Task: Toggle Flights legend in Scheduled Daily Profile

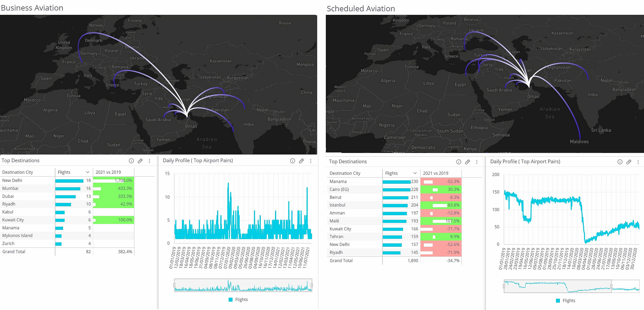Action: pos(566,301)
